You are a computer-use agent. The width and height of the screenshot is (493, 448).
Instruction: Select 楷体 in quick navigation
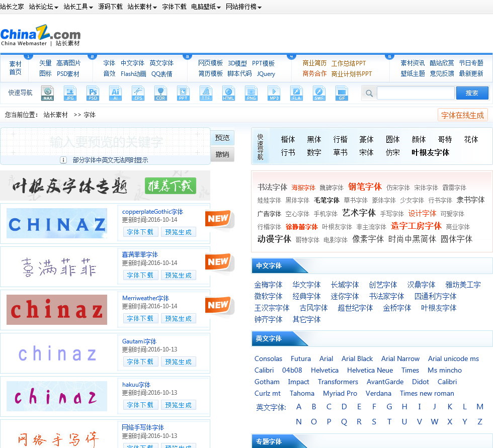coord(288,139)
